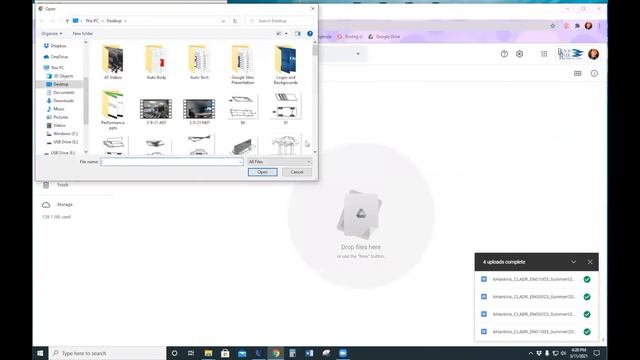Expand the File name dropdown arrow
This screenshot has width=640, height=360.
pos(240,162)
